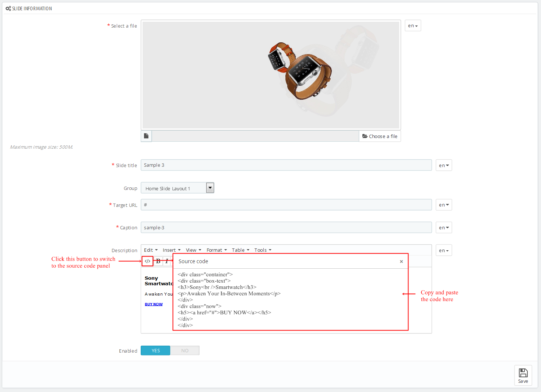
Task: Open the Format menu in editor
Action: 217,250
